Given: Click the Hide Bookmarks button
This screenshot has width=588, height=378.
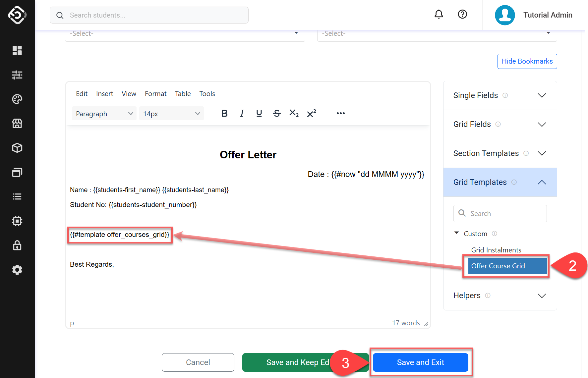Looking at the screenshot, I should [527, 61].
